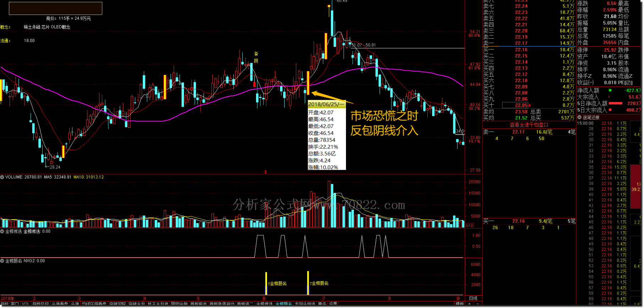The height and width of the screenshot is (308, 644).
Task: Click the 涨停 price 25.92
Action: point(610,50)
